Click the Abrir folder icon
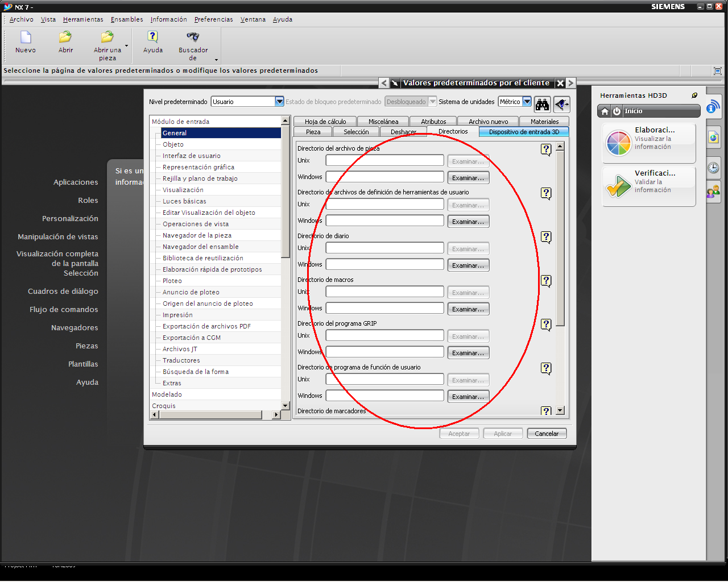Screen dimensions: 728x582 [x=65, y=38]
